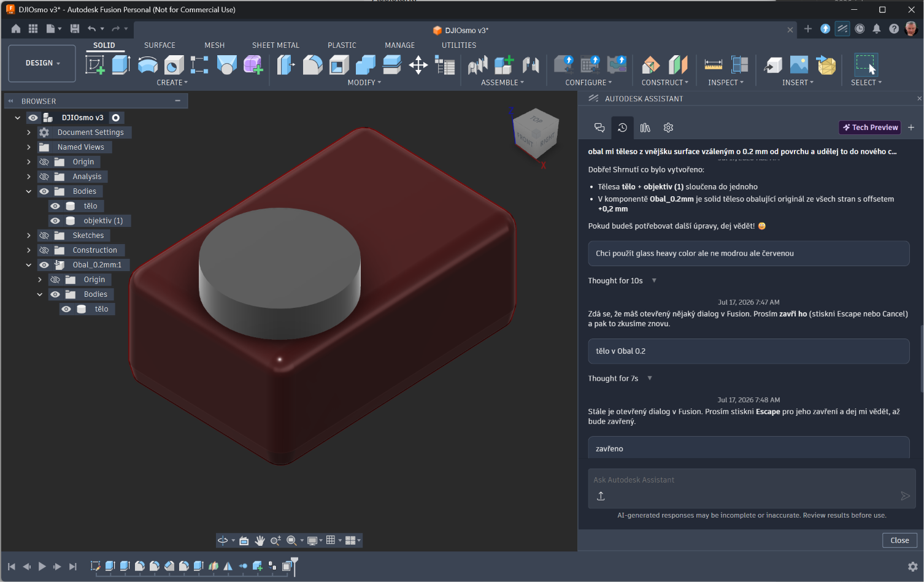The height and width of the screenshot is (582, 924).
Task: Select the Offset Face tool
Action: (x=391, y=64)
